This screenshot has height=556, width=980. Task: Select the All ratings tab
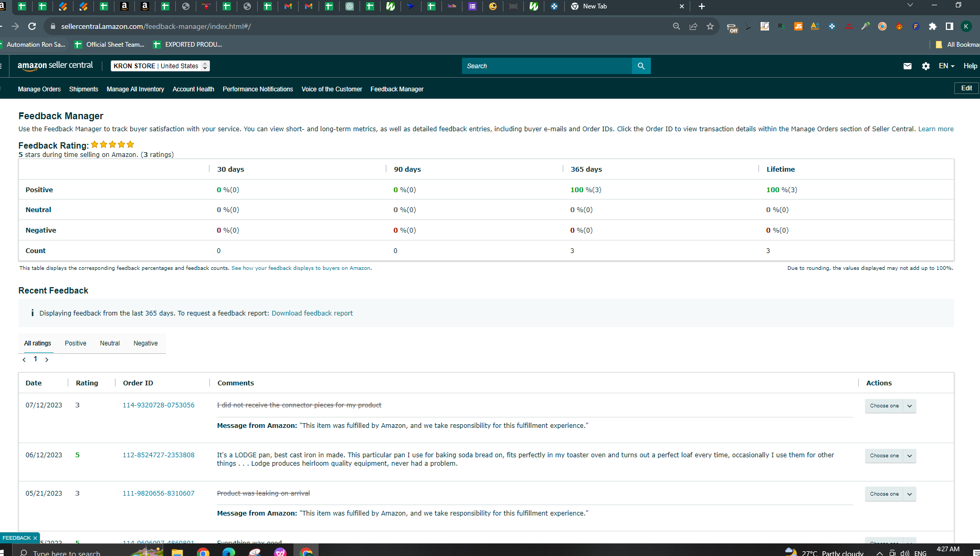[38, 343]
